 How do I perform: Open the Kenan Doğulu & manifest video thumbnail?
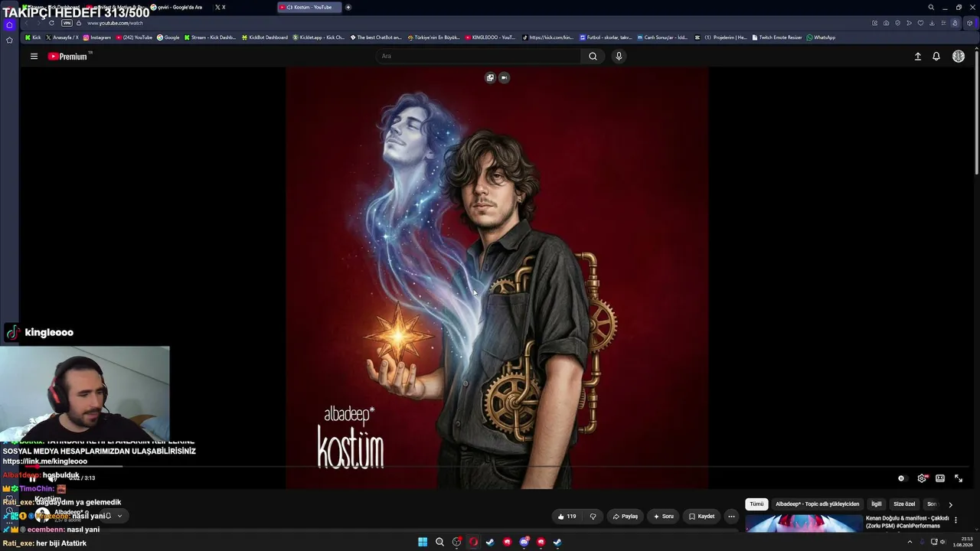click(804, 523)
